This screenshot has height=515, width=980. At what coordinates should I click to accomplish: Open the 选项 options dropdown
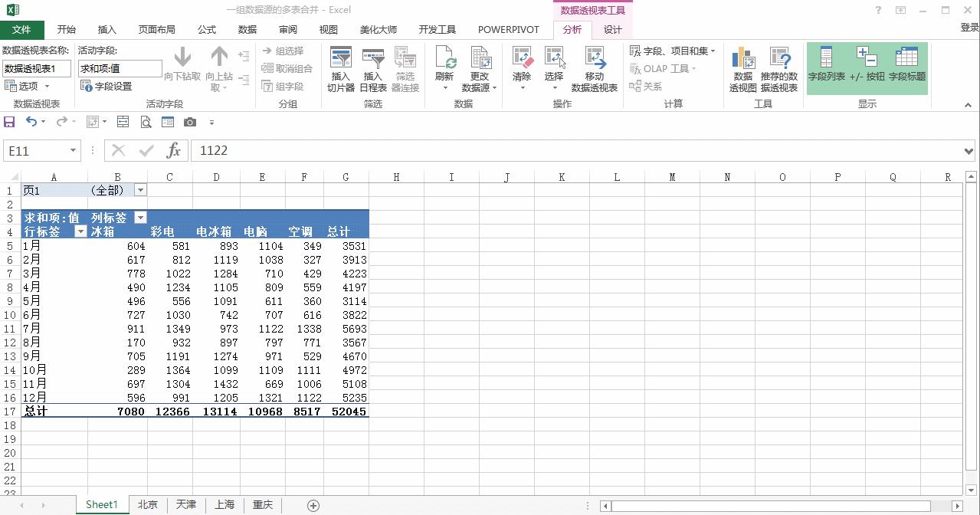click(x=27, y=87)
